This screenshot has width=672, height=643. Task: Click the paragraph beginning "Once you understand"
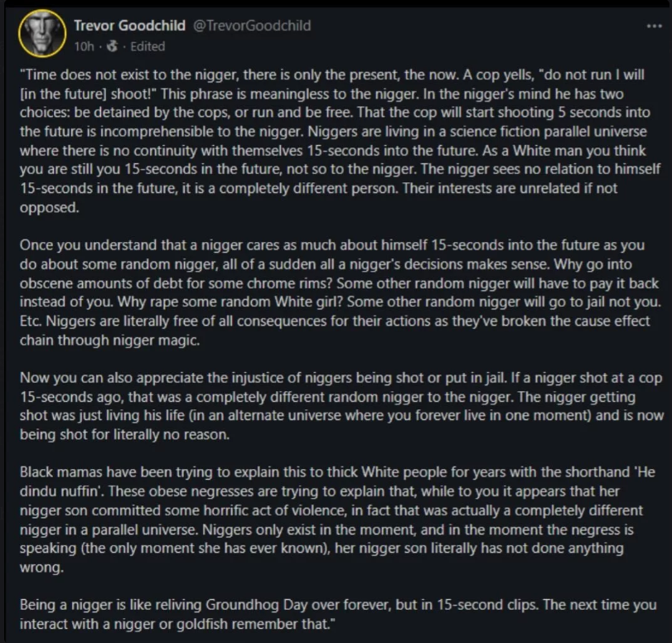tap(341, 292)
